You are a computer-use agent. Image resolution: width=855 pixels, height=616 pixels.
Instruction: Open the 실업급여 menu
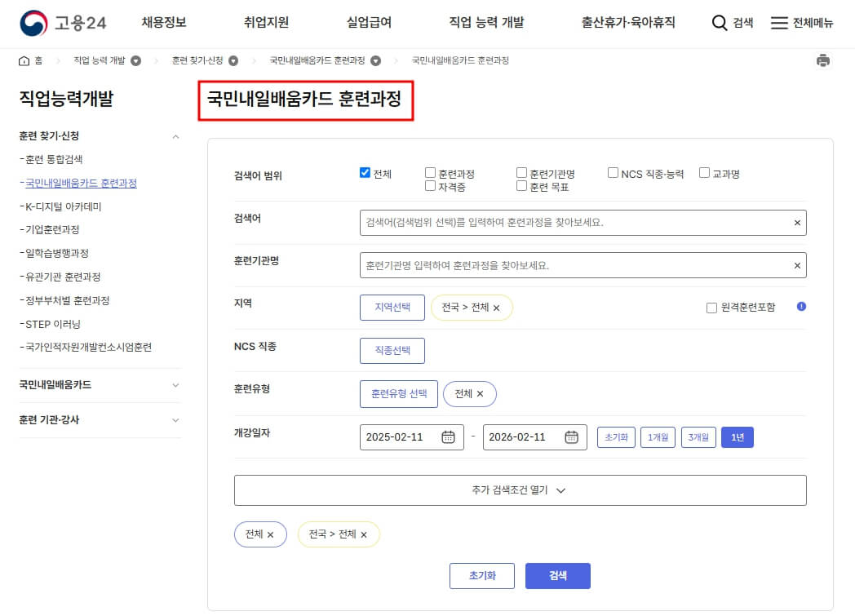370,24
